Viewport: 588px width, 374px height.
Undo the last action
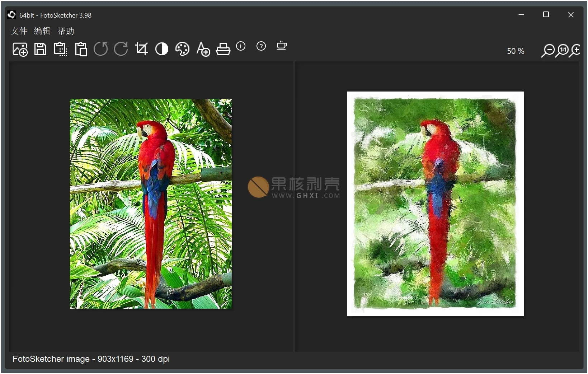(101, 49)
